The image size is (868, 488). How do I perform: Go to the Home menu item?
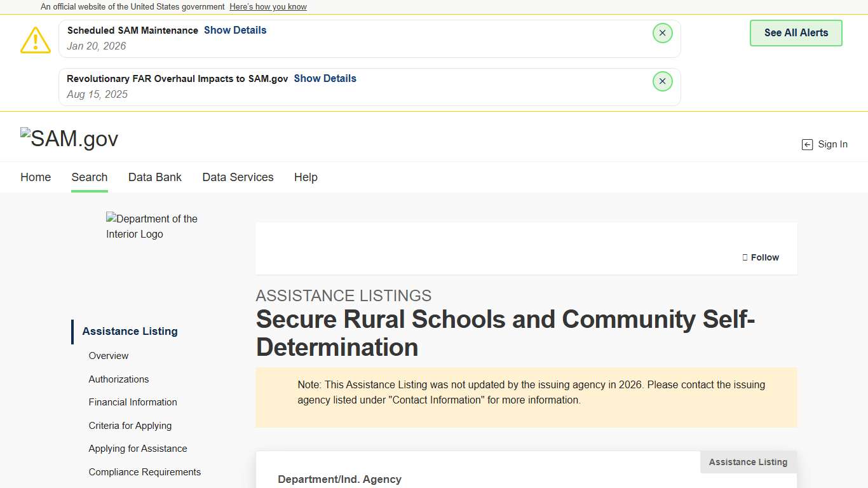coord(36,177)
